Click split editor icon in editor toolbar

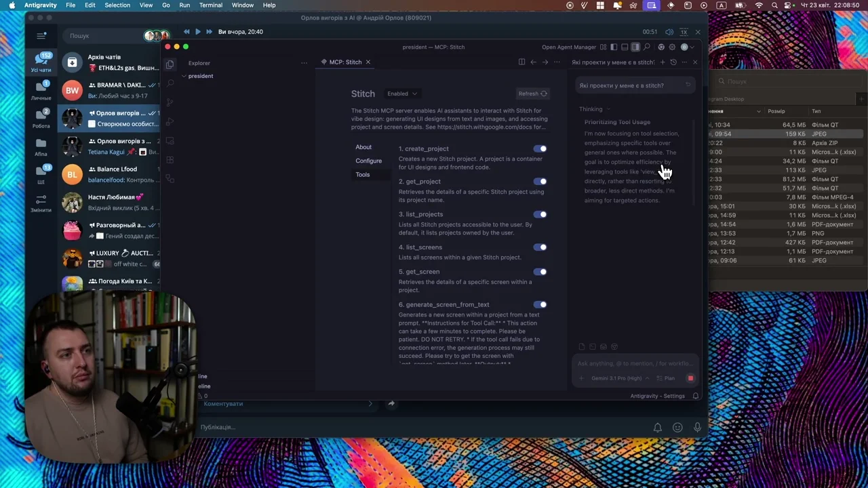[521, 62]
